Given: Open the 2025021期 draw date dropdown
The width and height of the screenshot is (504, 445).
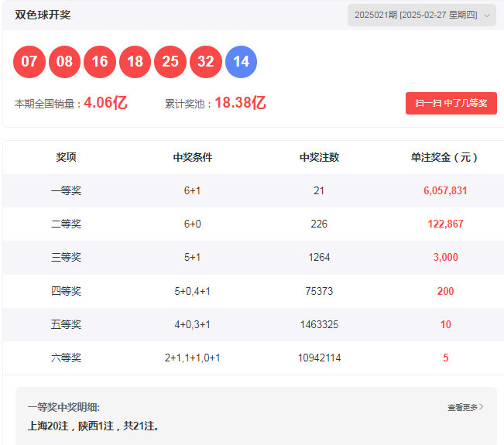Looking at the screenshot, I should click(417, 15).
